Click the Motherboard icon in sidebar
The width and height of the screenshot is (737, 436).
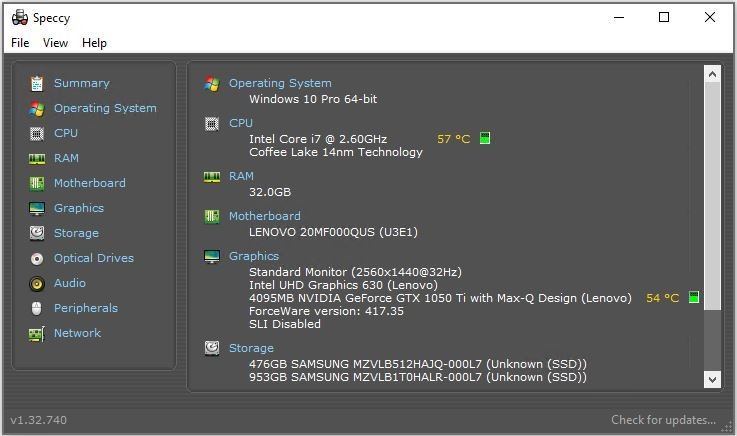(37, 183)
